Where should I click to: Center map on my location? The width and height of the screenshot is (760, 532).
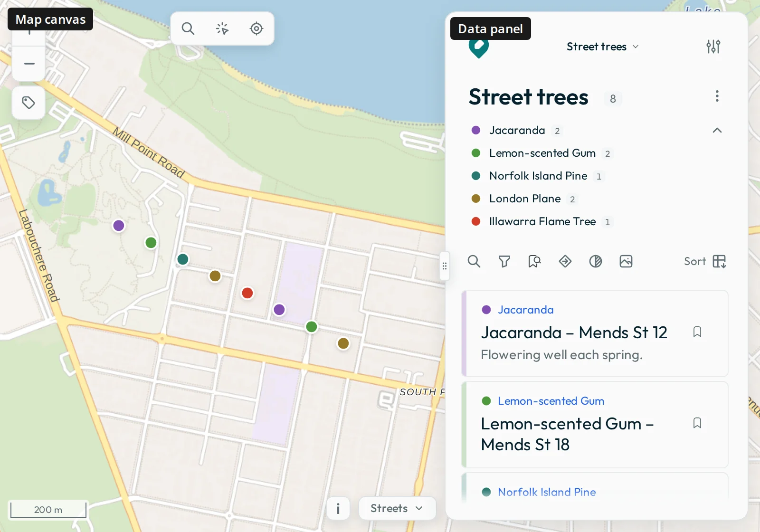click(256, 28)
